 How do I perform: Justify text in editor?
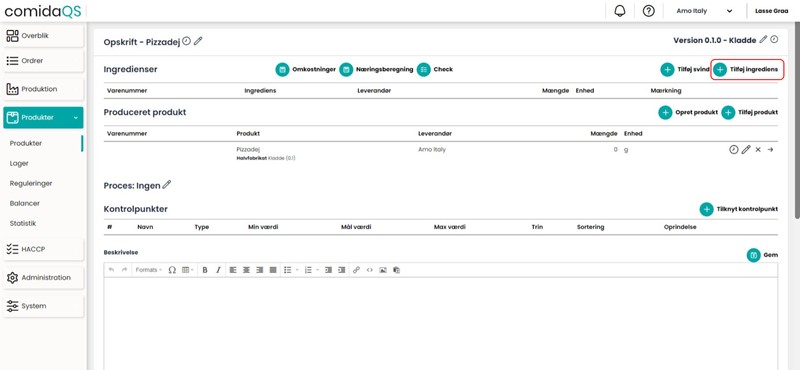[273, 270]
